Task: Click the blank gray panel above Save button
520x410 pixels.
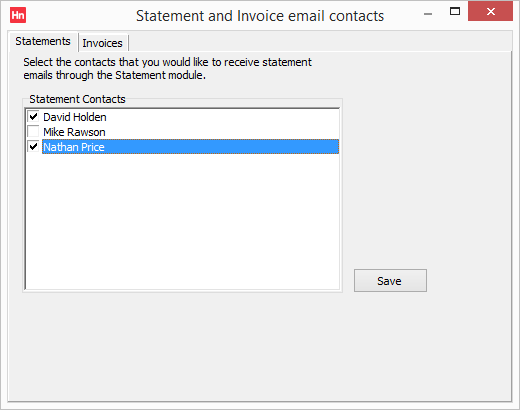Action: (x=427, y=160)
